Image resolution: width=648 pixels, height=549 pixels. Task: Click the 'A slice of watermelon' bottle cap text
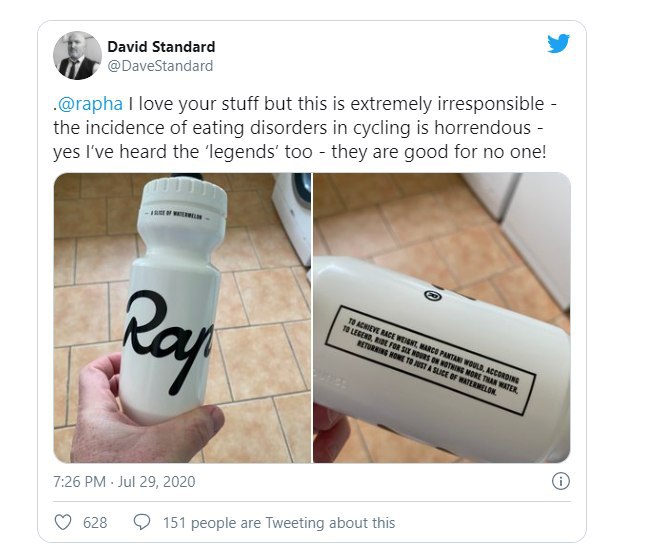(176, 215)
